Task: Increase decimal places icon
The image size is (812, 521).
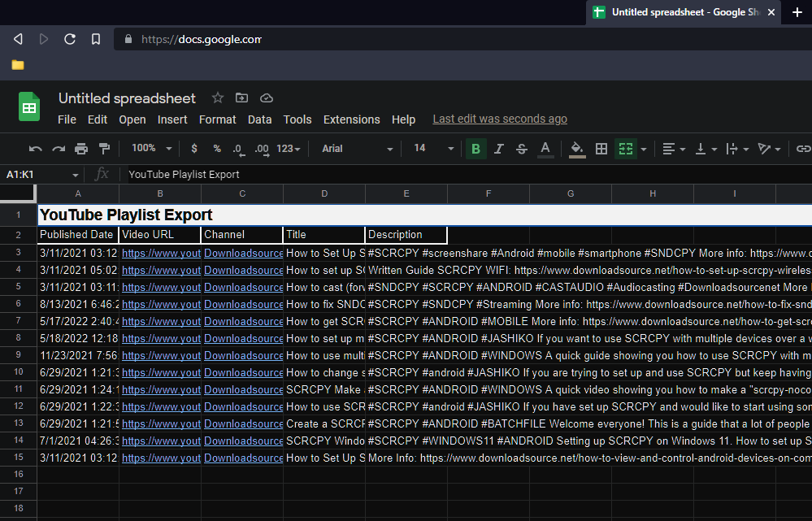Action: pyautogui.click(x=262, y=150)
